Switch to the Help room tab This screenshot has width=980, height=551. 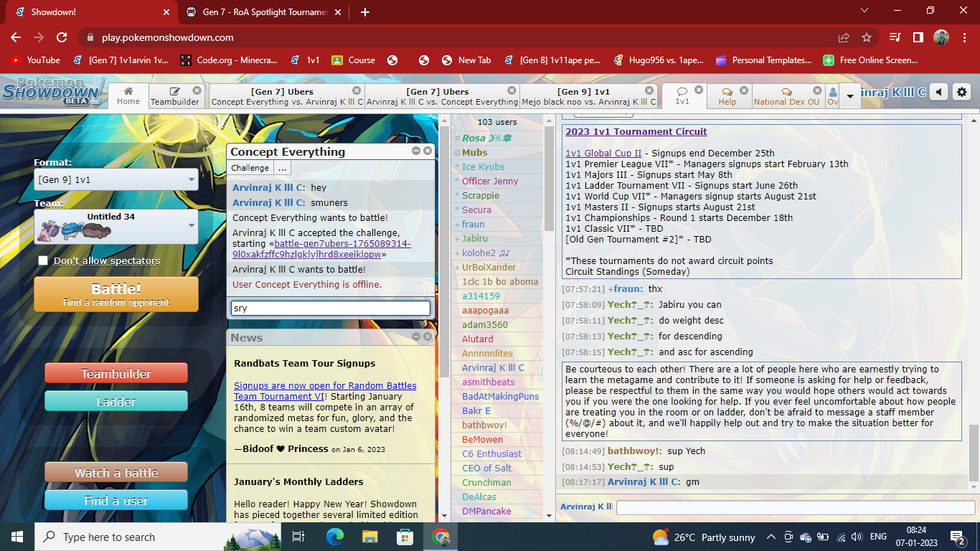[727, 96]
